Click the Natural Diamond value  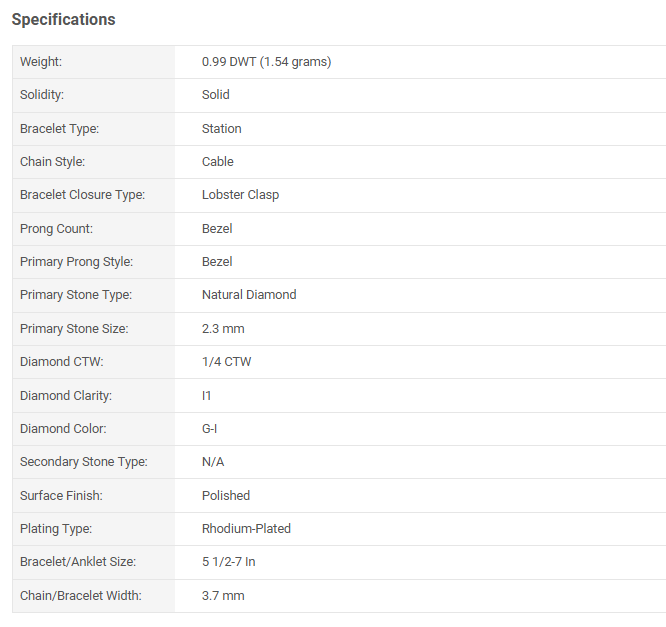(x=249, y=295)
